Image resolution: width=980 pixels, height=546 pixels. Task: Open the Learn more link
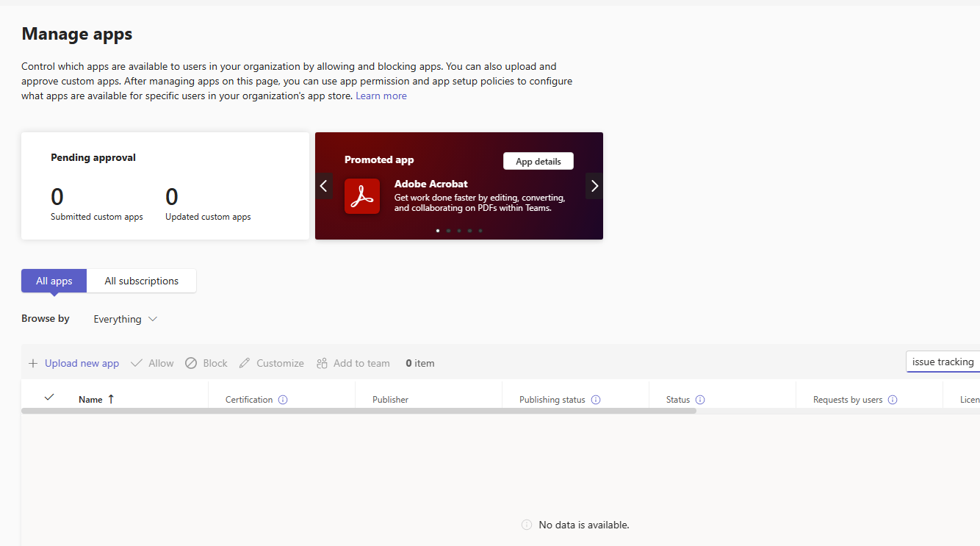pos(381,95)
